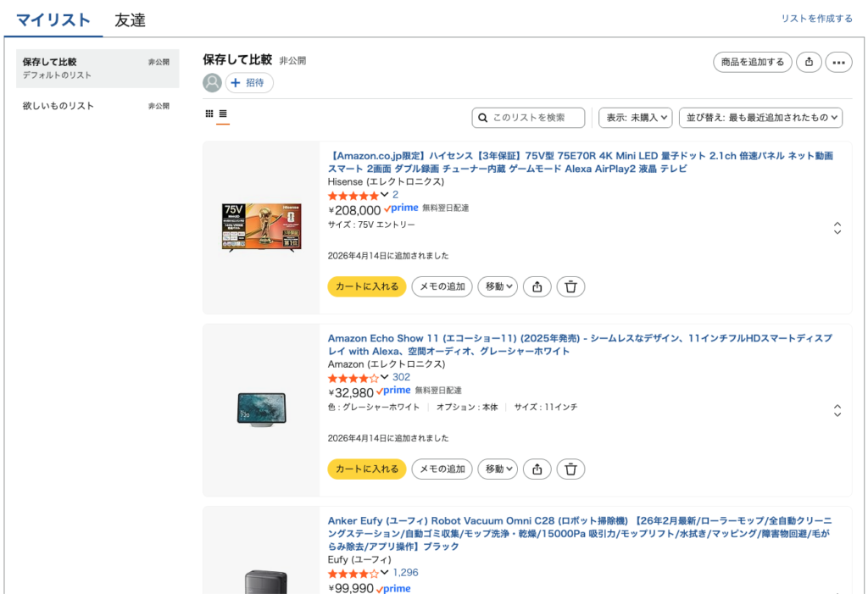
Task: Reorder Hisense TV with up-down arrows
Action: (x=837, y=228)
